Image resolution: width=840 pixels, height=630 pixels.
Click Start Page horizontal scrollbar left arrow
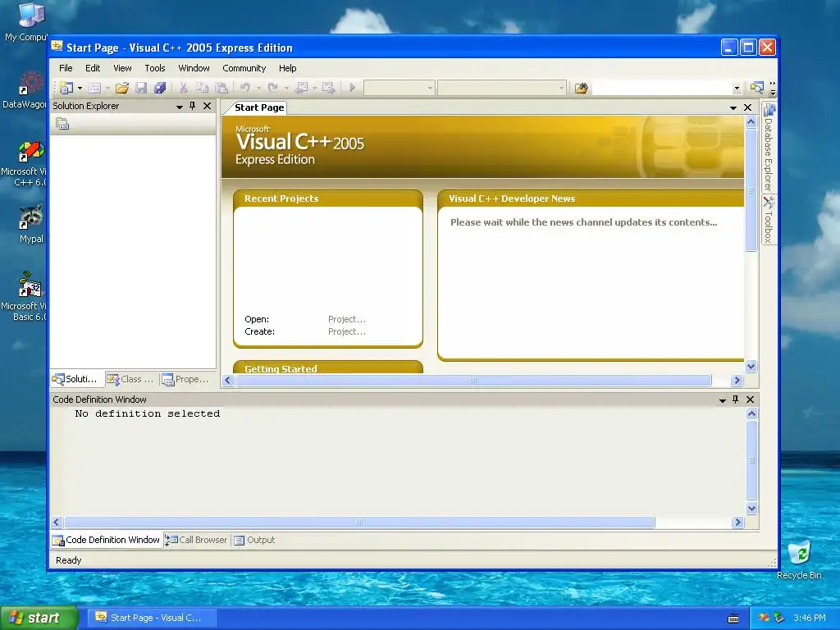pos(228,381)
